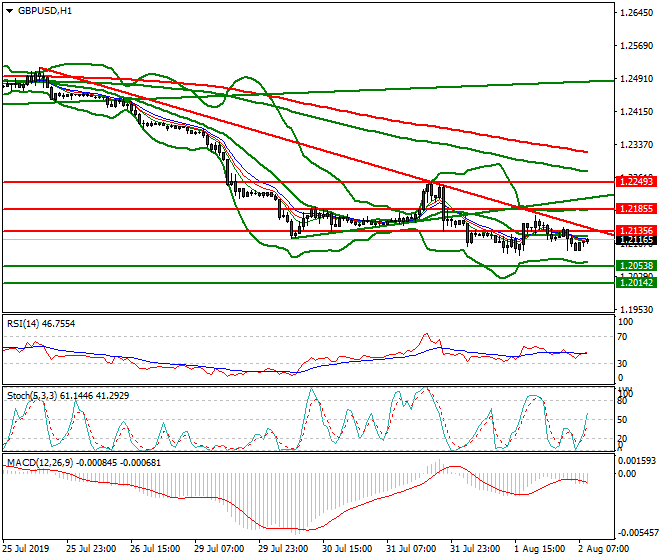
Task: Click the 1 Aug 15:00 time label
Action: (x=539, y=549)
